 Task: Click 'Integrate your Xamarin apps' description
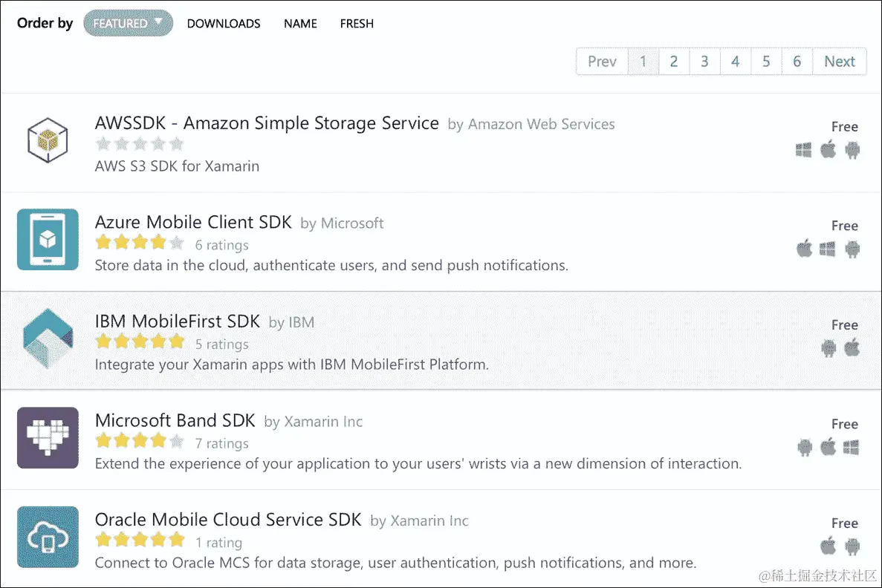[291, 365]
